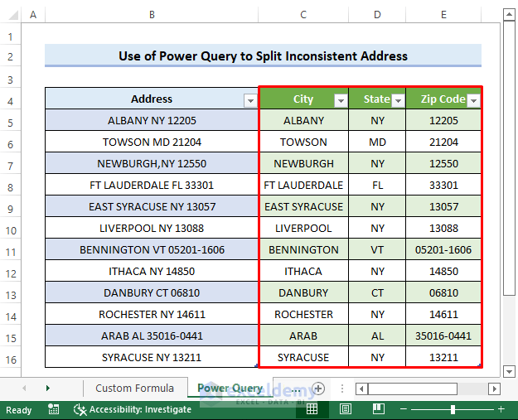Click State cell 'CT'
Image resolution: width=518 pixels, height=420 pixels.
377,292
